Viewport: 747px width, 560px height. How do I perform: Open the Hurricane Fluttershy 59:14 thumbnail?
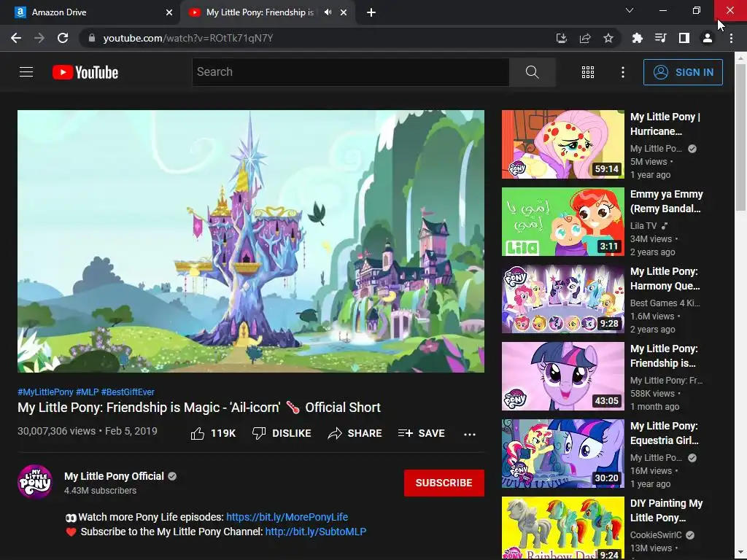[x=562, y=144]
